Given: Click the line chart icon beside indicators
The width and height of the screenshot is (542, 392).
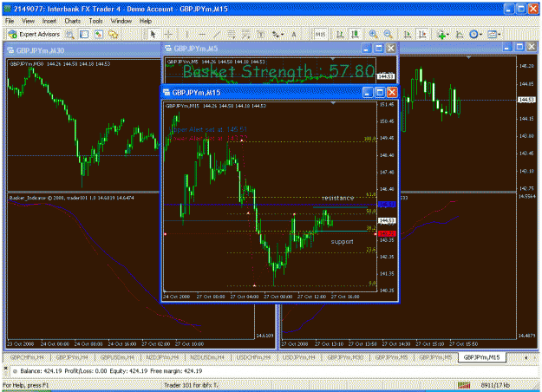Looking at the screenshot, I should [x=460, y=34].
